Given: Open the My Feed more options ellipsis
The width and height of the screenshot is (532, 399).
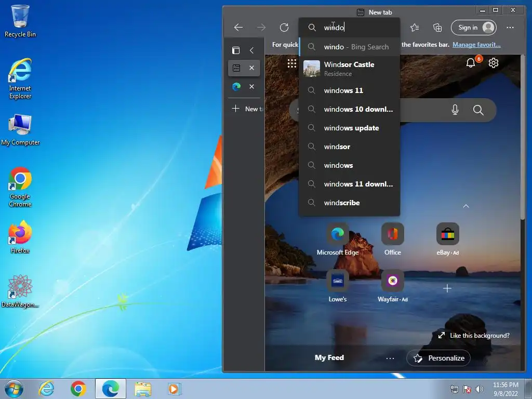Looking at the screenshot, I should [390, 358].
